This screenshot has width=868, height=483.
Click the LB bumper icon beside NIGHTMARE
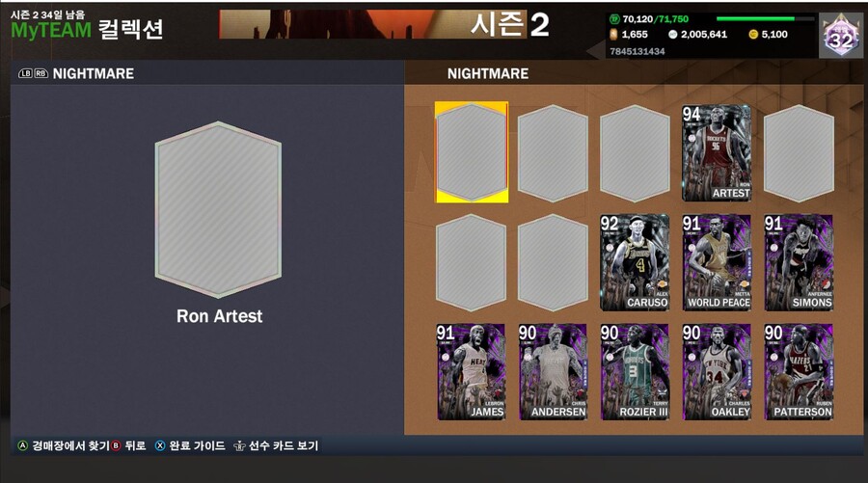(25, 73)
